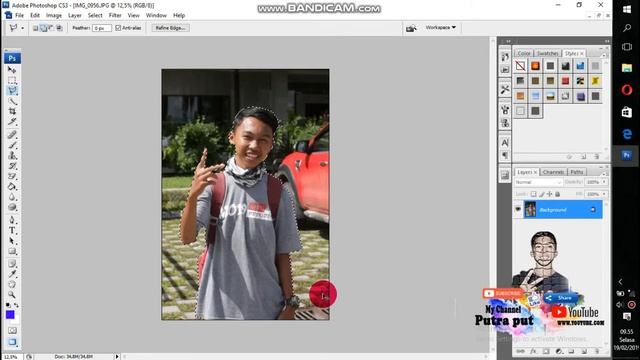The width and height of the screenshot is (640, 360).
Task: Select the Pen tool
Action: pos(12,220)
